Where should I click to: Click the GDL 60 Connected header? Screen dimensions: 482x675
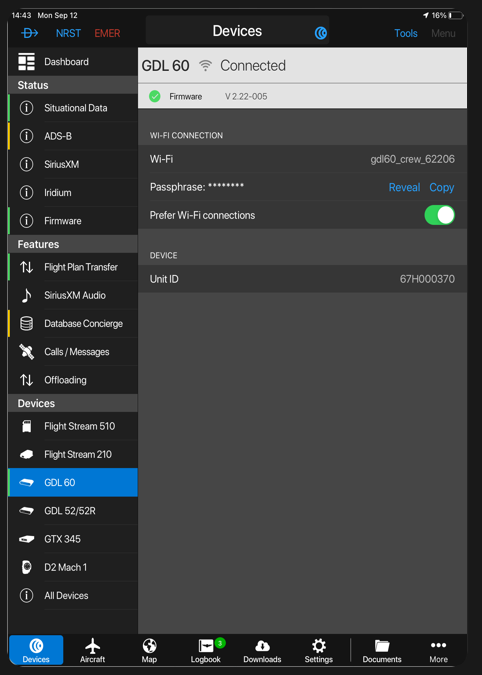(x=302, y=65)
